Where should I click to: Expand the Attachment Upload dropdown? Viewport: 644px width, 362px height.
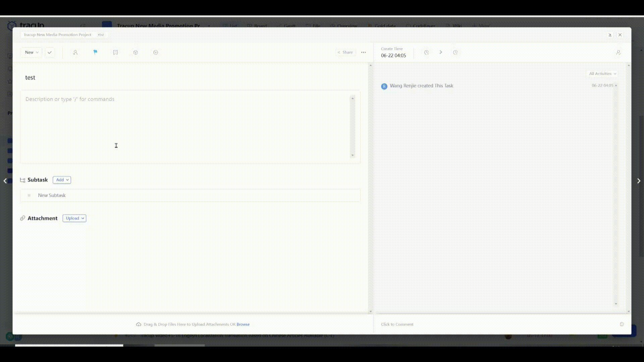[x=74, y=218]
